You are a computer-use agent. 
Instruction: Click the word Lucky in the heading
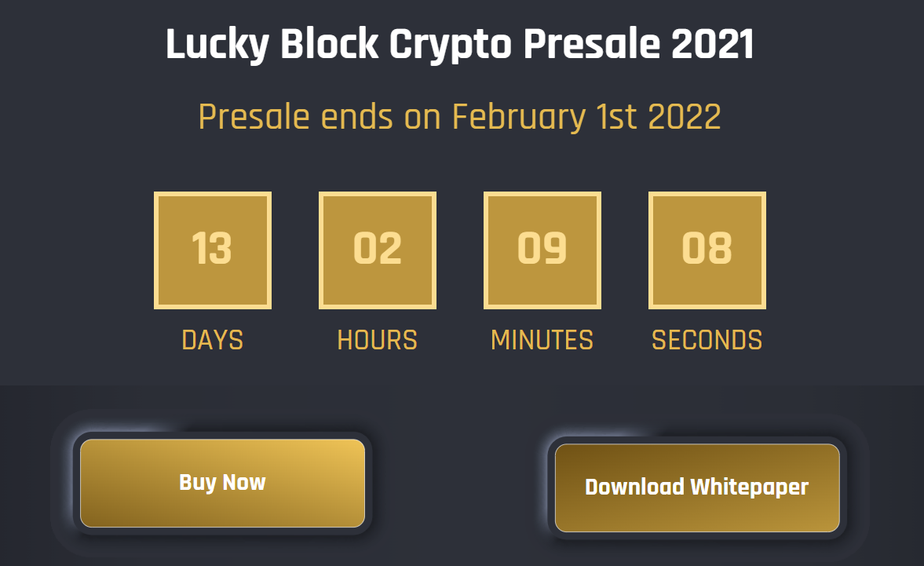pos(217,46)
